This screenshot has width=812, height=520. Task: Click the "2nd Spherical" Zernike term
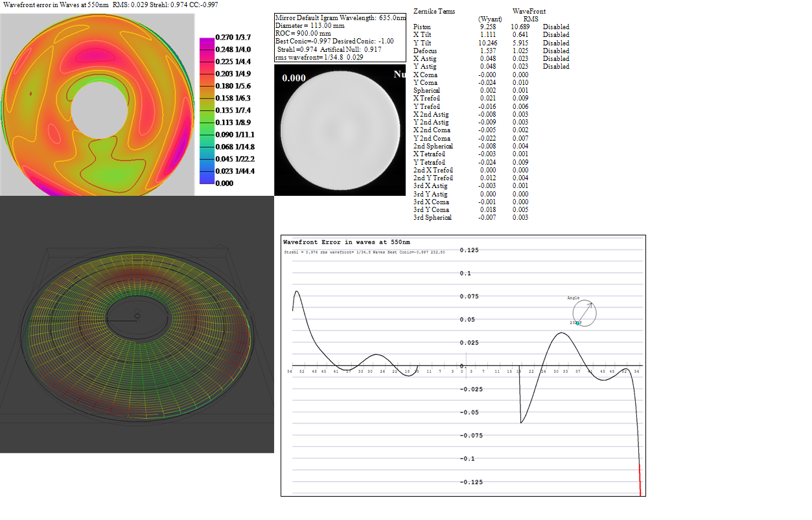pos(433,146)
